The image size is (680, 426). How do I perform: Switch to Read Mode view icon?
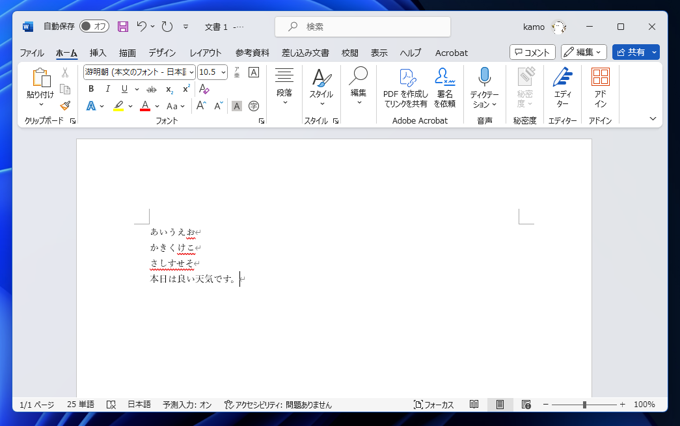(474, 404)
